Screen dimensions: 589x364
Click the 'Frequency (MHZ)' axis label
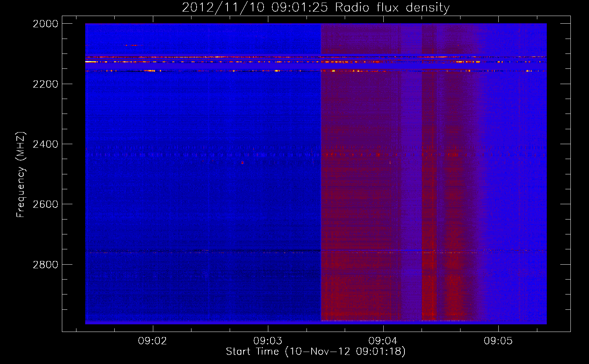click(21, 175)
